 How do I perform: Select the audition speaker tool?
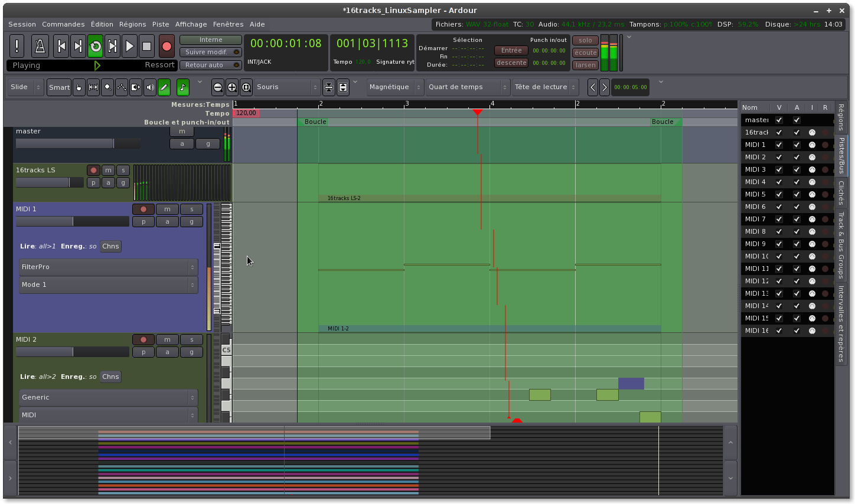(150, 87)
